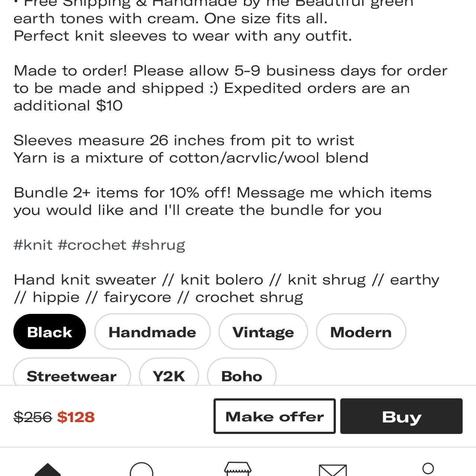Toggle the Vintage tag filter
The width and height of the screenshot is (476, 476).
click(263, 331)
